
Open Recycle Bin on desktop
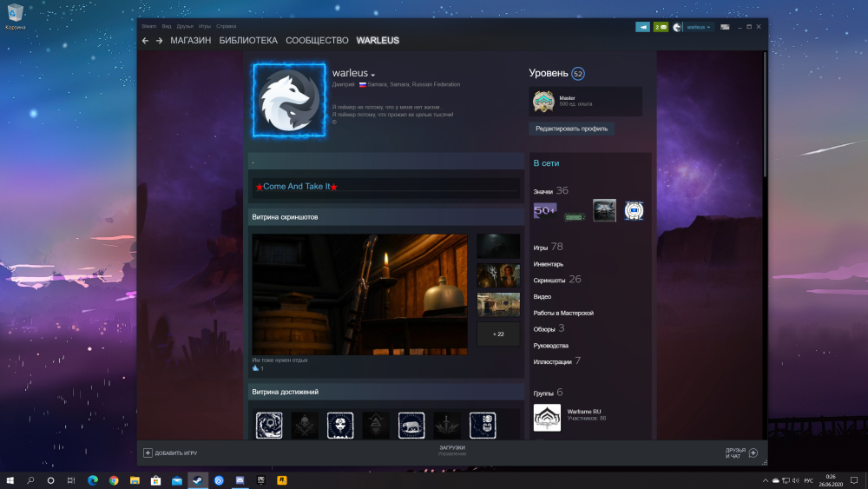pyautogui.click(x=15, y=17)
